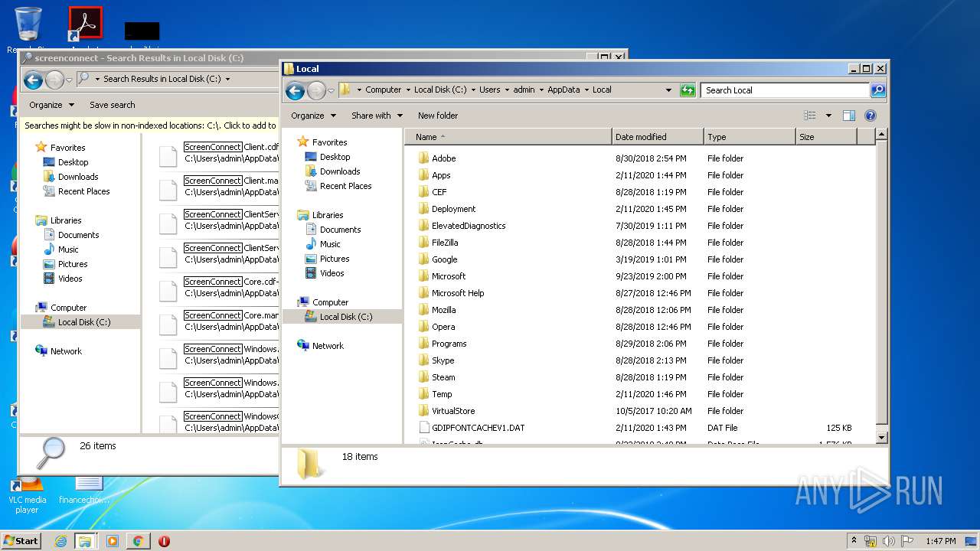
Task: Open Downloads under Favorites in Local window
Action: 340,171
